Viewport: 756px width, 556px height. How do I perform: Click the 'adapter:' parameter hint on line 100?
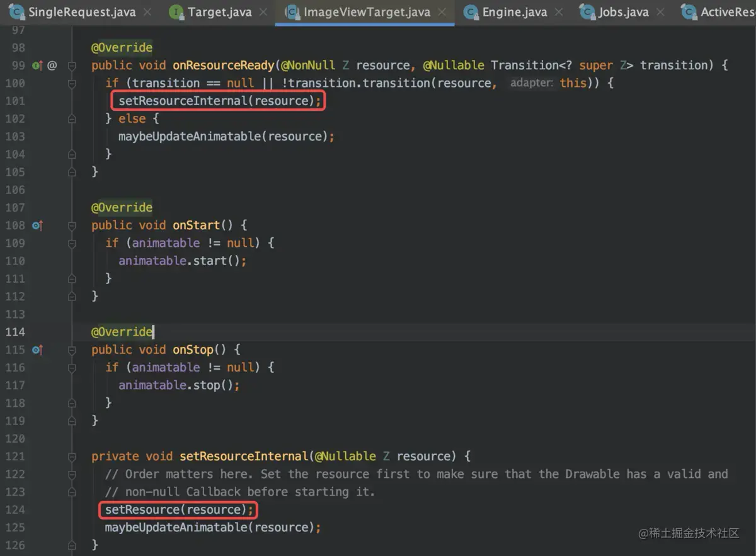click(x=532, y=83)
